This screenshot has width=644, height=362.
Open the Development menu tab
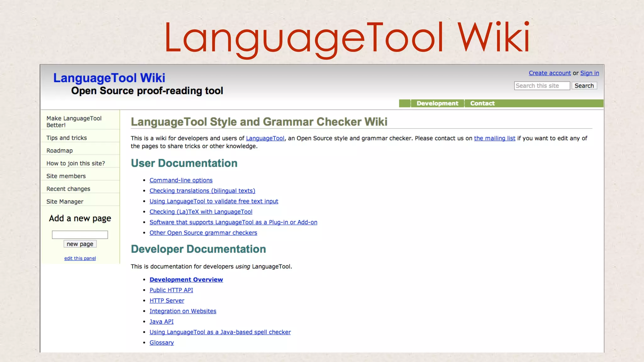pos(437,103)
